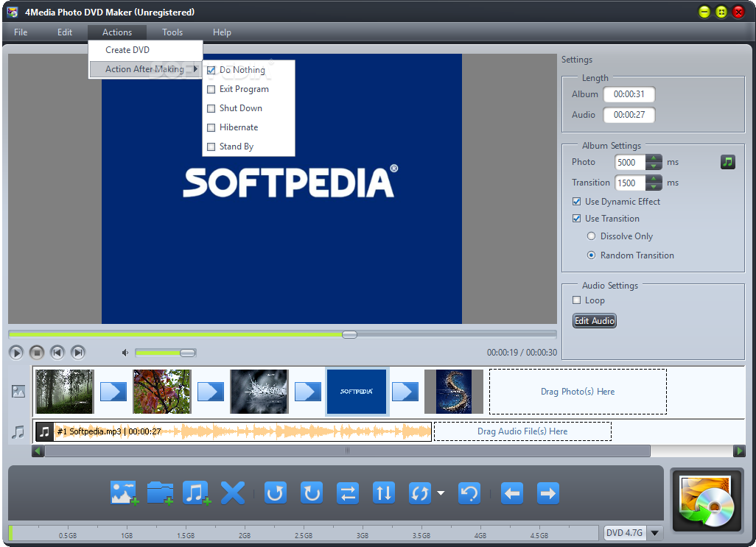
Task: Play the slideshow preview
Action: (x=16, y=353)
